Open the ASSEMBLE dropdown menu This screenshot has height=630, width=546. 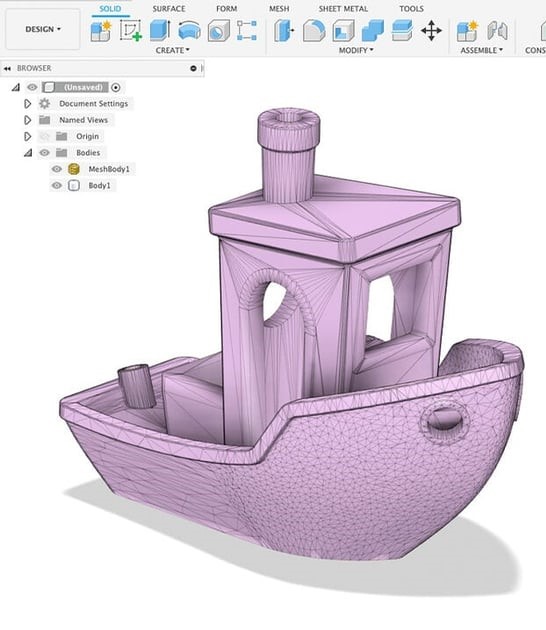481,50
